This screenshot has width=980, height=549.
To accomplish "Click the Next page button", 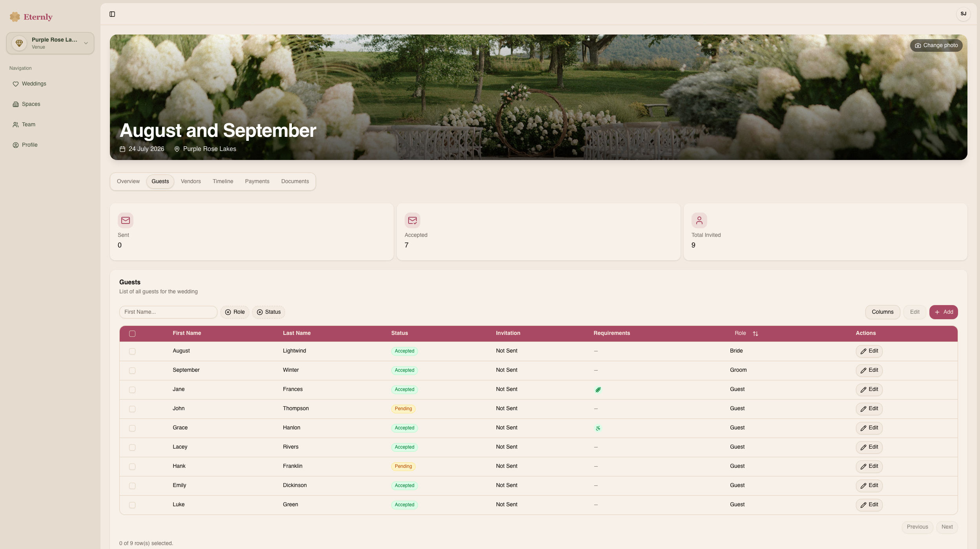I will point(947,527).
